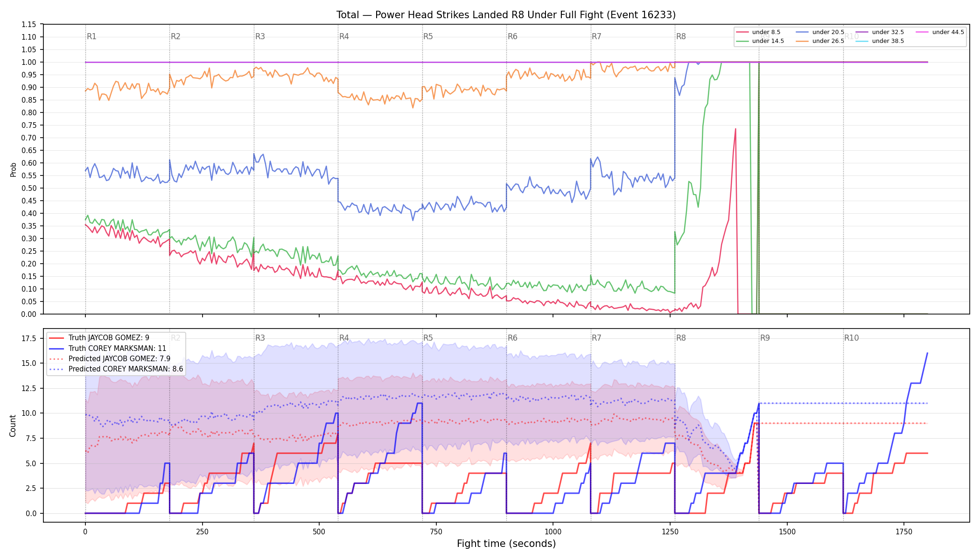Click the pink line sample beside 'under 44.5'

point(922,32)
